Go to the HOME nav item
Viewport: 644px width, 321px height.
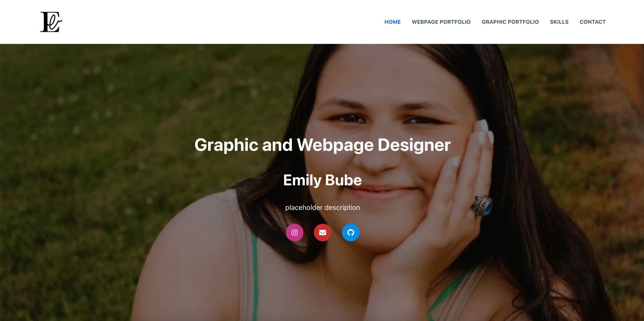coord(392,22)
